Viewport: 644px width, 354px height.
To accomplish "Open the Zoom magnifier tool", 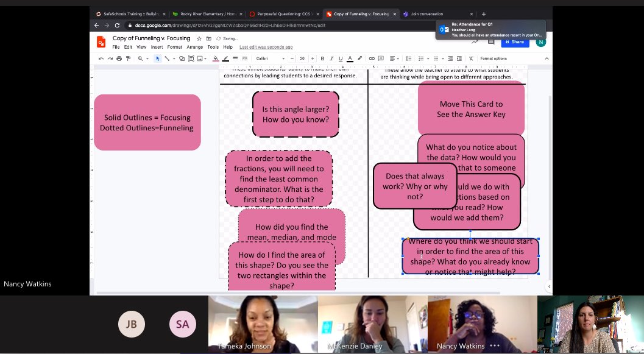I will coord(141,58).
